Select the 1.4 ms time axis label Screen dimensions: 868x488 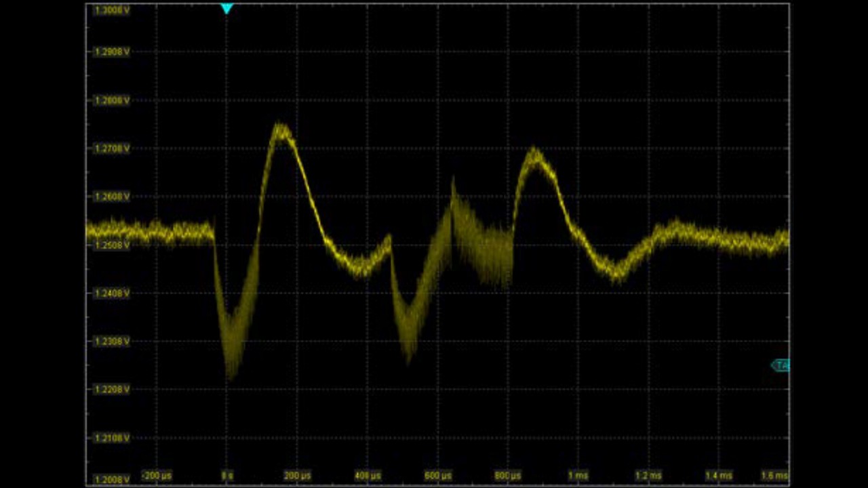718,476
